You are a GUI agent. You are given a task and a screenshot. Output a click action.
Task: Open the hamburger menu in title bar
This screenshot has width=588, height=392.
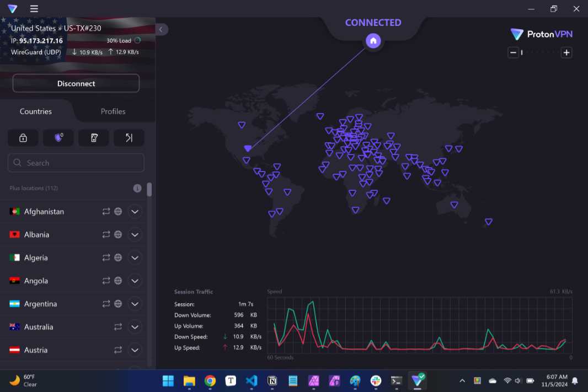pyautogui.click(x=34, y=9)
